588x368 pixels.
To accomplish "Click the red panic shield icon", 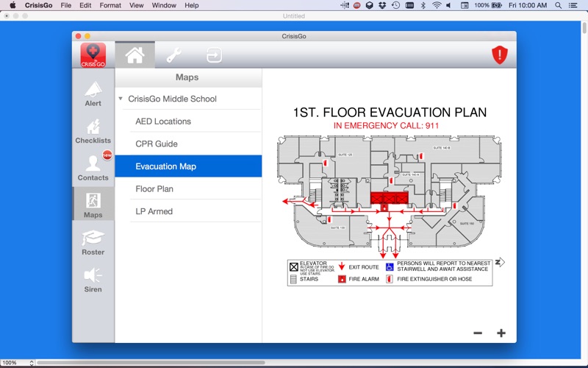I will [x=500, y=54].
